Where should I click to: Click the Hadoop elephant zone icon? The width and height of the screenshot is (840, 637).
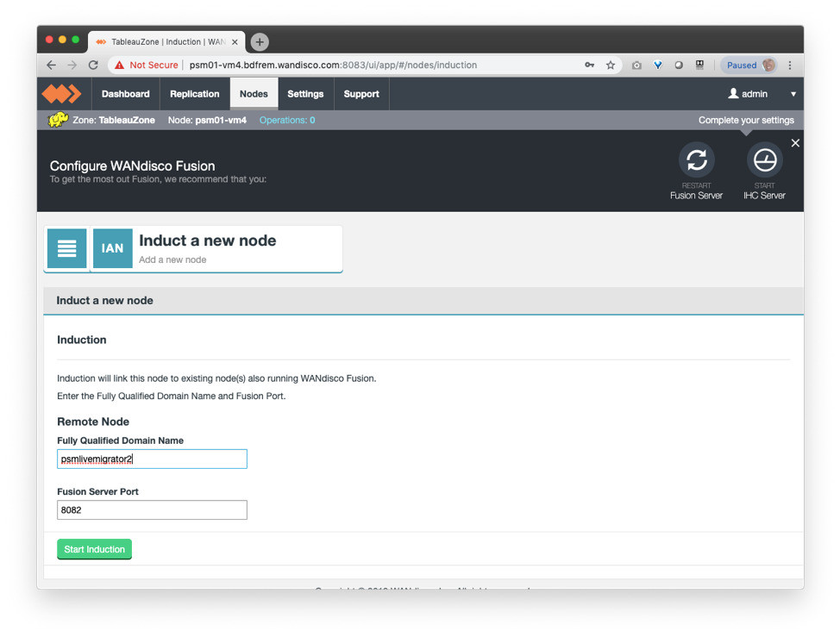pyautogui.click(x=58, y=121)
